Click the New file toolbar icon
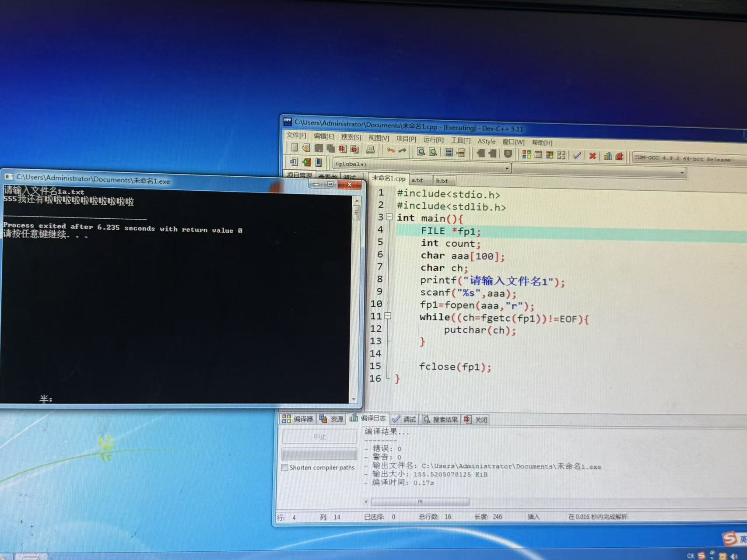The image size is (747, 560). click(x=295, y=148)
